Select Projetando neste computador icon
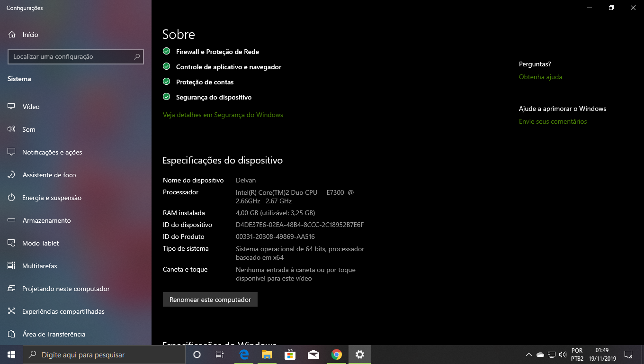The image size is (644, 364). point(12,289)
